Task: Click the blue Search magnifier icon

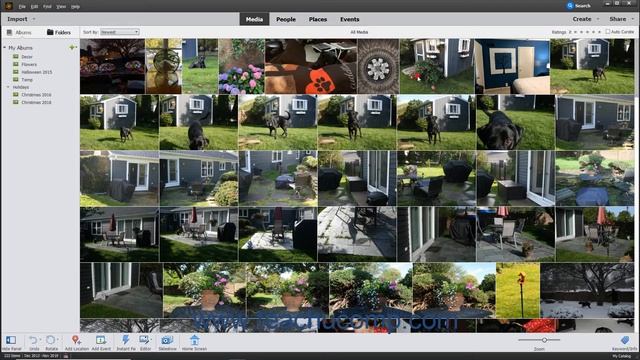Action: pos(570,5)
